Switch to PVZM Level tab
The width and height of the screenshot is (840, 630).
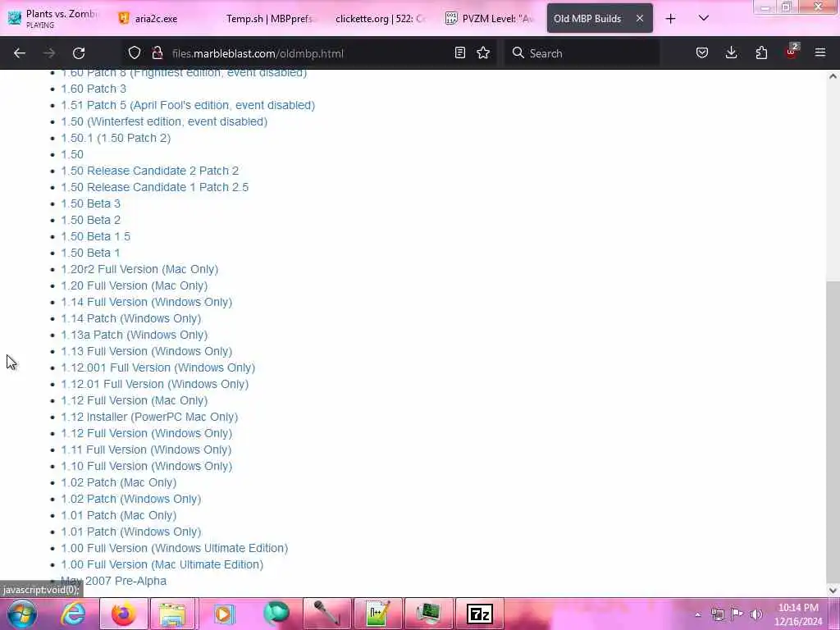[x=489, y=18]
